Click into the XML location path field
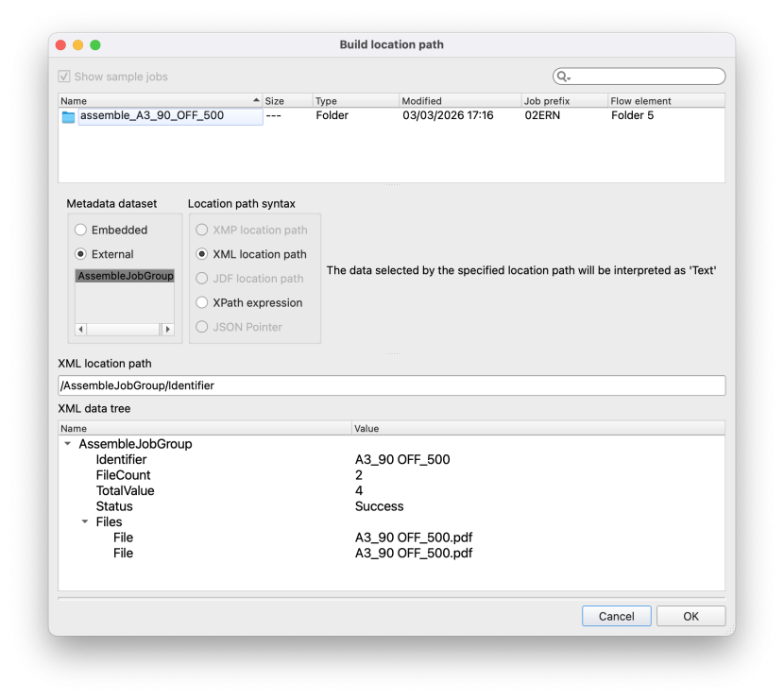This screenshot has width=784, height=700. click(391, 385)
